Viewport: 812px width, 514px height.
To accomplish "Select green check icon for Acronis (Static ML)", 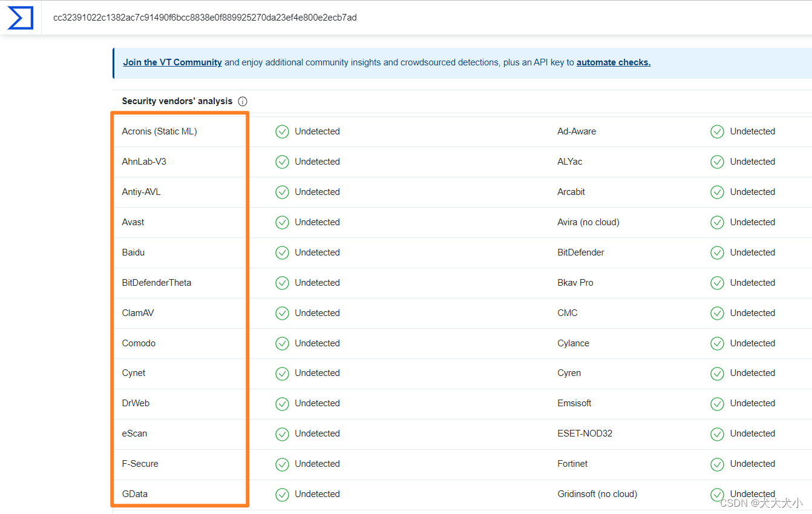I will (x=282, y=131).
